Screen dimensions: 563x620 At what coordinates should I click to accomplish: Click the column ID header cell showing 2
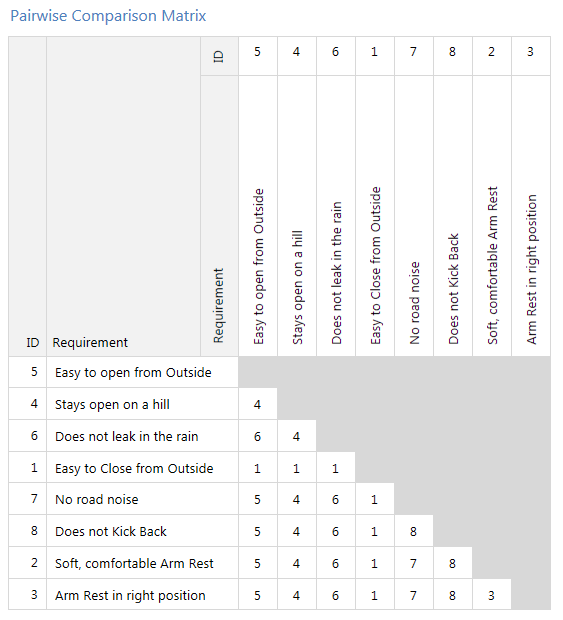pyautogui.click(x=491, y=52)
